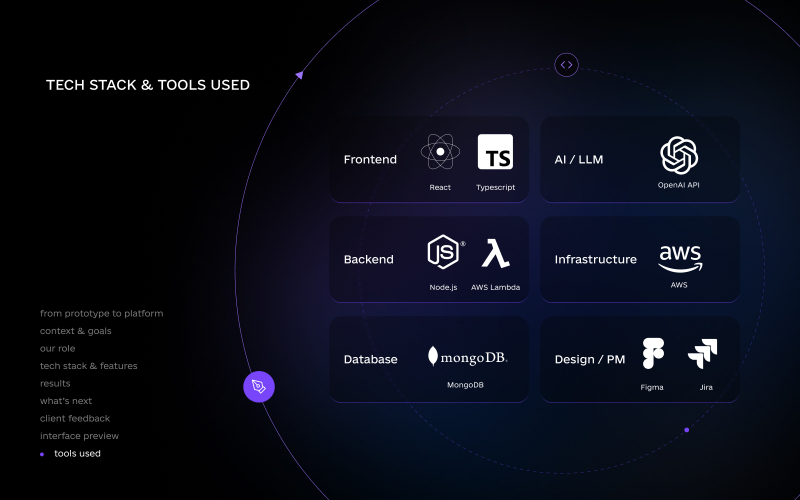Click the 'AWS Lambda' caption text
The height and width of the screenshot is (500, 800).
coord(495,287)
